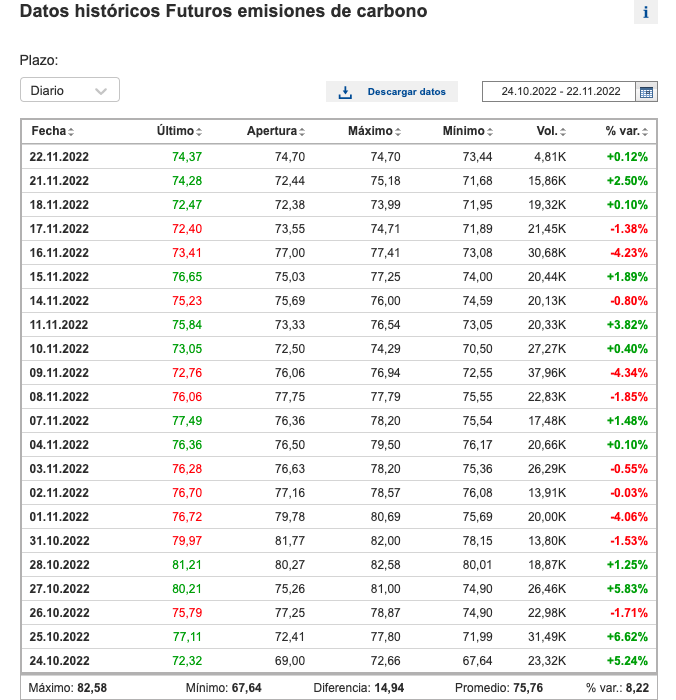676x700 pixels.
Task: Click the Último column header
Action: pos(175,131)
